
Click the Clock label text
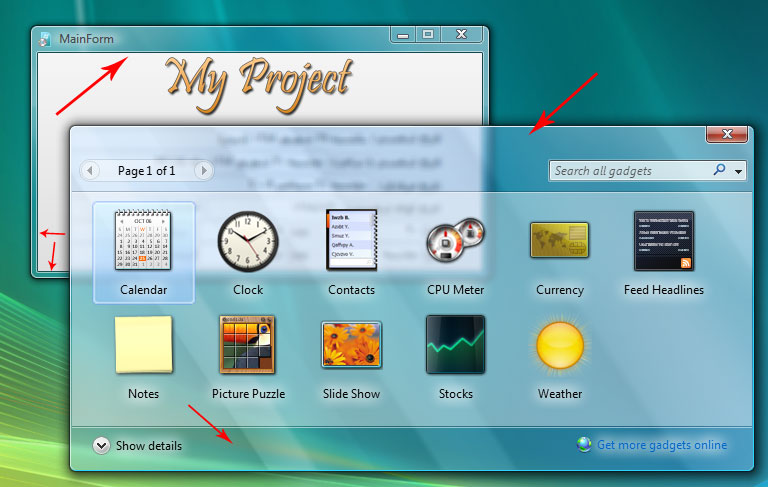[248, 290]
